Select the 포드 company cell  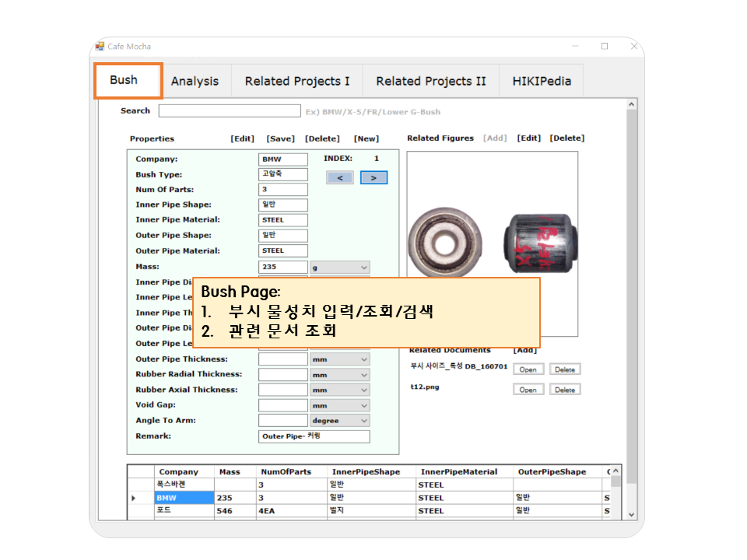(x=184, y=510)
